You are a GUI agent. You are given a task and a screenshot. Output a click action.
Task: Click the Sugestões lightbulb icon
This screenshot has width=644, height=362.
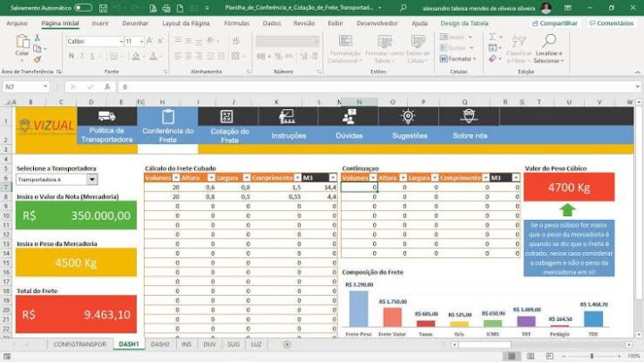pos(409,116)
